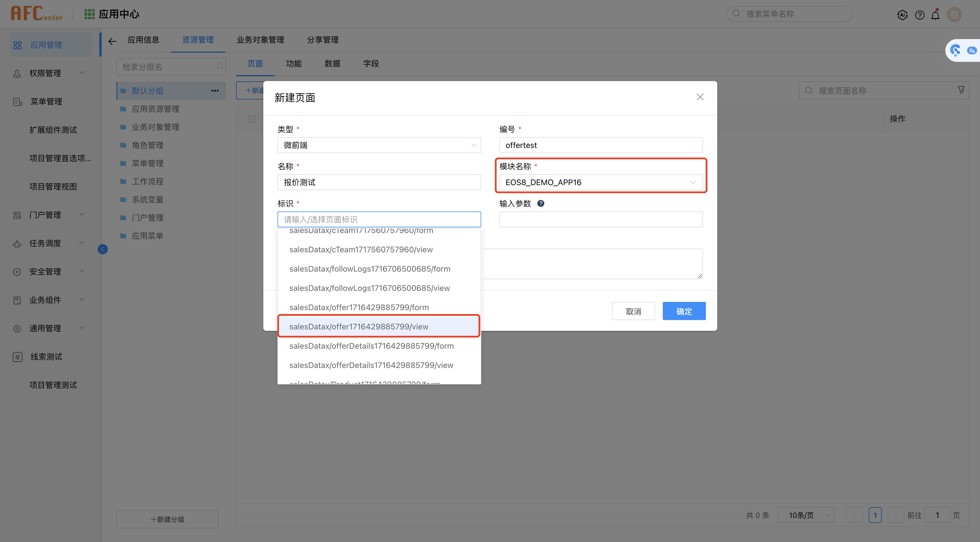Click the 输入参数 help tooltip icon
This screenshot has width=980, height=542.
[541, 203]
